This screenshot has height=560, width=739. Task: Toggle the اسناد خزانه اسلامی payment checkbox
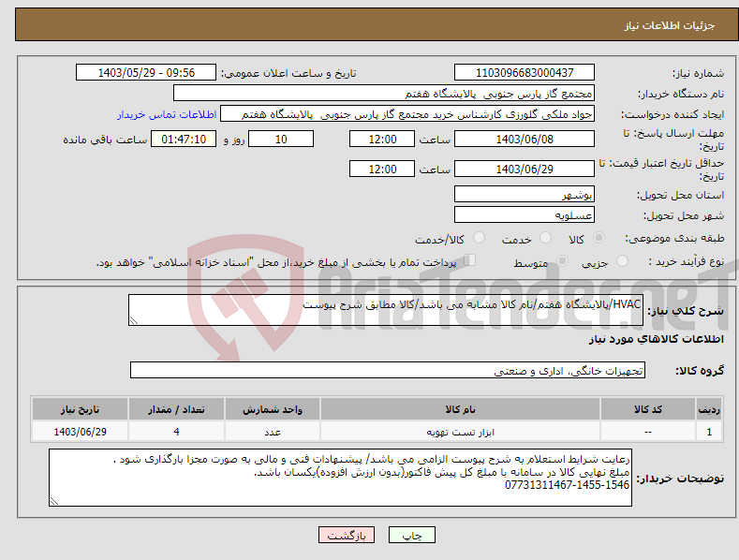(469, 260)
